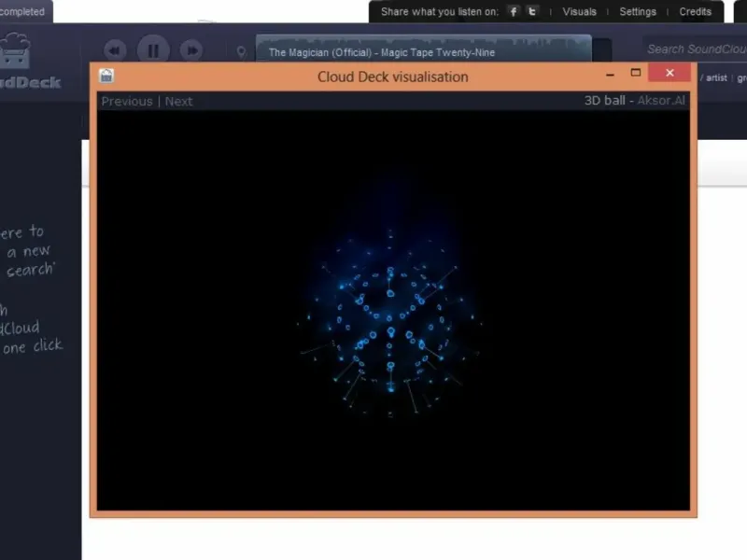Open the Settings menu
This screenshot has width=747, height=560.
(638, 11)
